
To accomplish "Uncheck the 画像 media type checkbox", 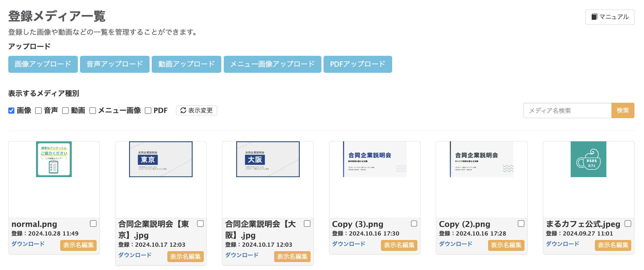I will 11,111.
